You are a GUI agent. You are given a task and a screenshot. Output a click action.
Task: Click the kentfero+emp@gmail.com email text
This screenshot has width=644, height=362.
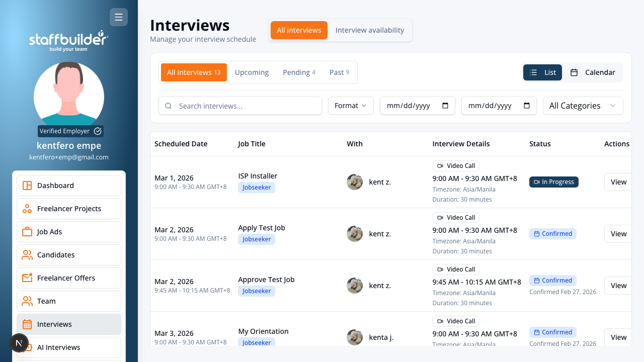point(69,157)
